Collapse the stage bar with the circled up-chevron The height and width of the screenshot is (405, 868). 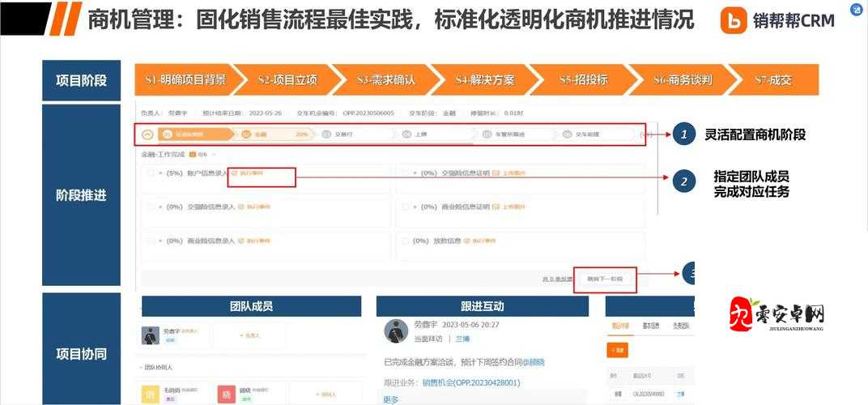148,134
